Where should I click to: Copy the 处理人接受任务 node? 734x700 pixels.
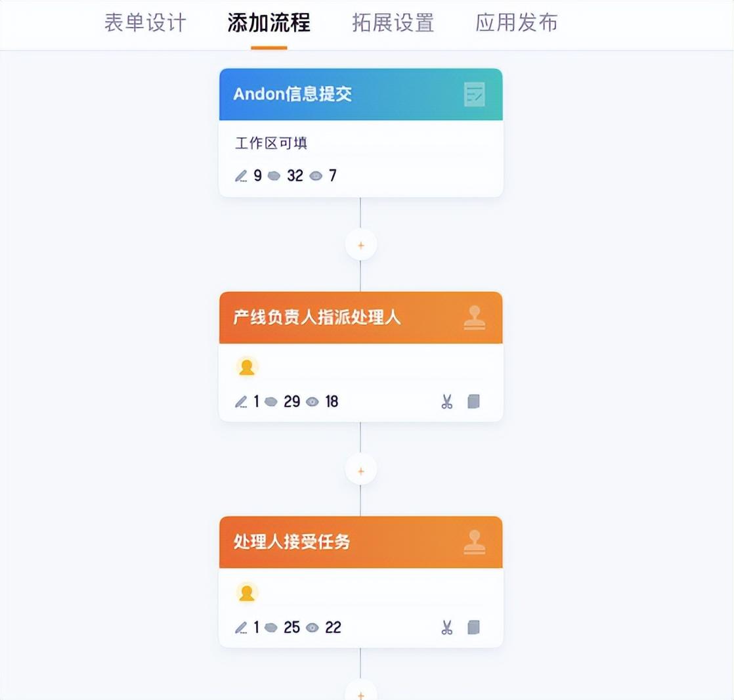pyautogui.click(x=474, y=627)
